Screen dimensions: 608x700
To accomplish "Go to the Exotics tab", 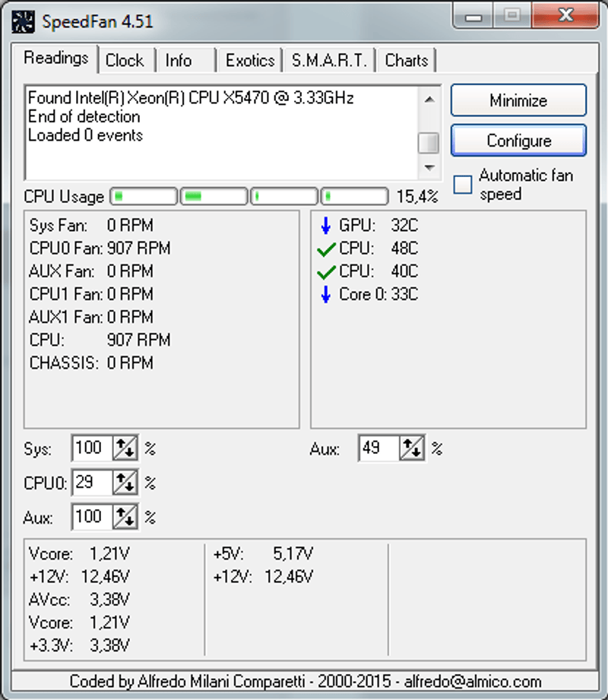I will [250, 61].
